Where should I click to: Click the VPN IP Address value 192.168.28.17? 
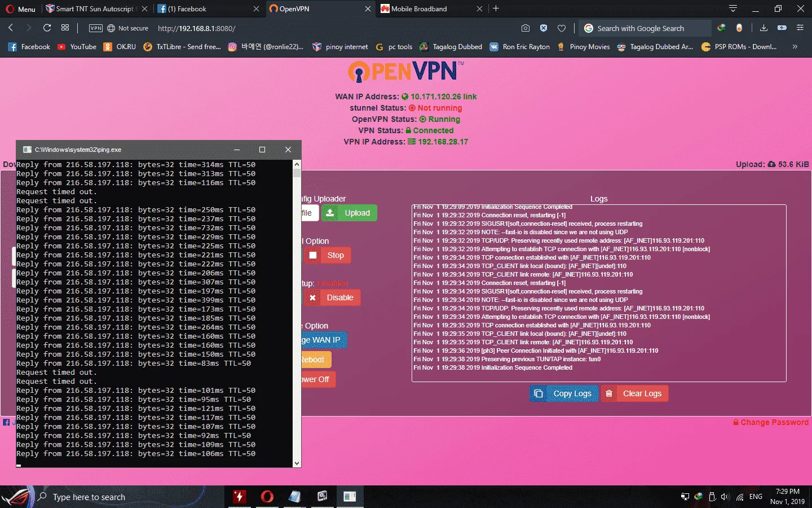443,142
